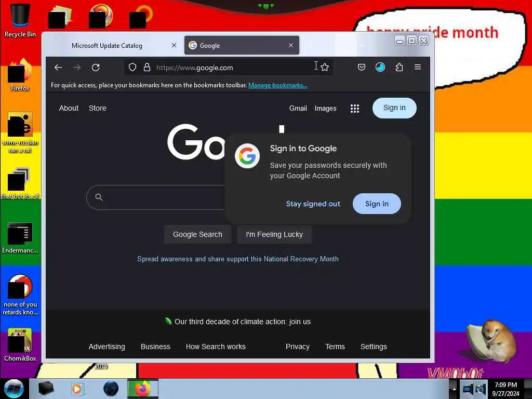Open Images link

tap(325, 108)
